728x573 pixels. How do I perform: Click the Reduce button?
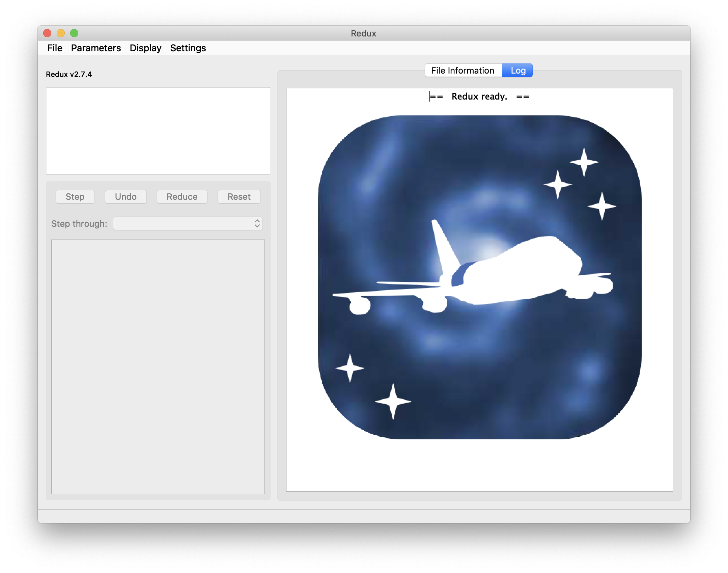point(182,197)
